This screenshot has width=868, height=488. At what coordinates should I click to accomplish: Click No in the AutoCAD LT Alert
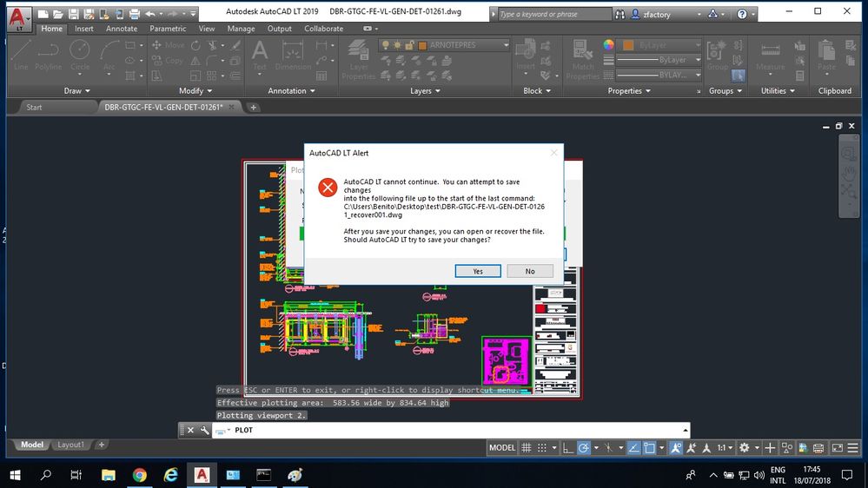coord(530,271)
